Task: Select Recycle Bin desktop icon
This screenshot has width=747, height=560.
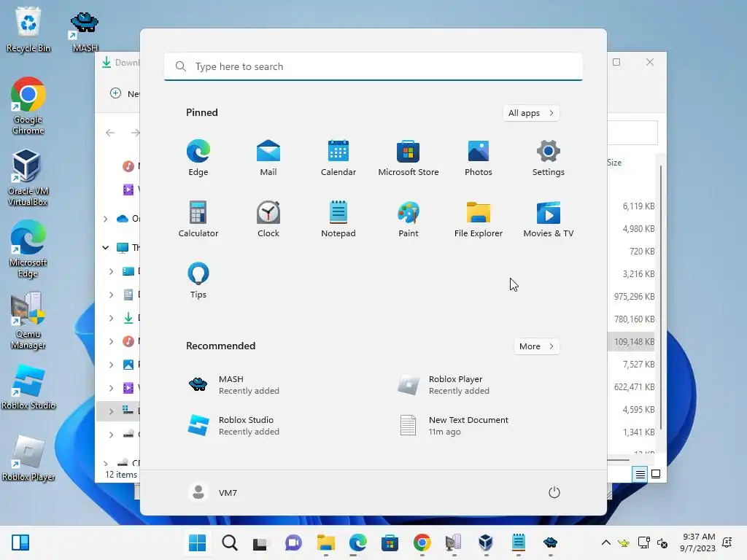Action: 28,29
